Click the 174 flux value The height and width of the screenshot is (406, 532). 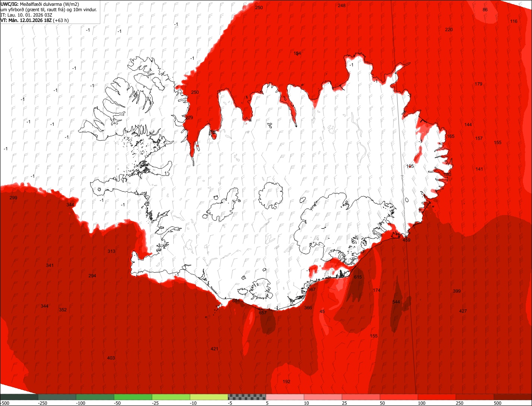tap(377, 290)
